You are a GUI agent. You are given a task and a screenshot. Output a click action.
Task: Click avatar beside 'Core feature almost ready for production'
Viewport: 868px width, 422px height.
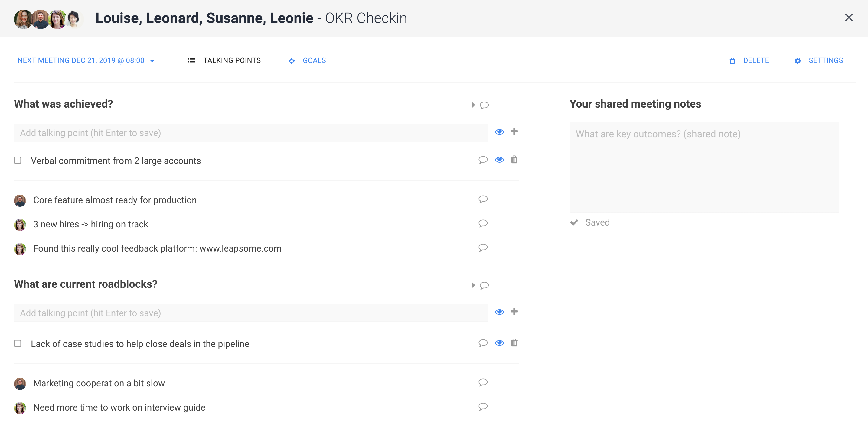(20, 200)
